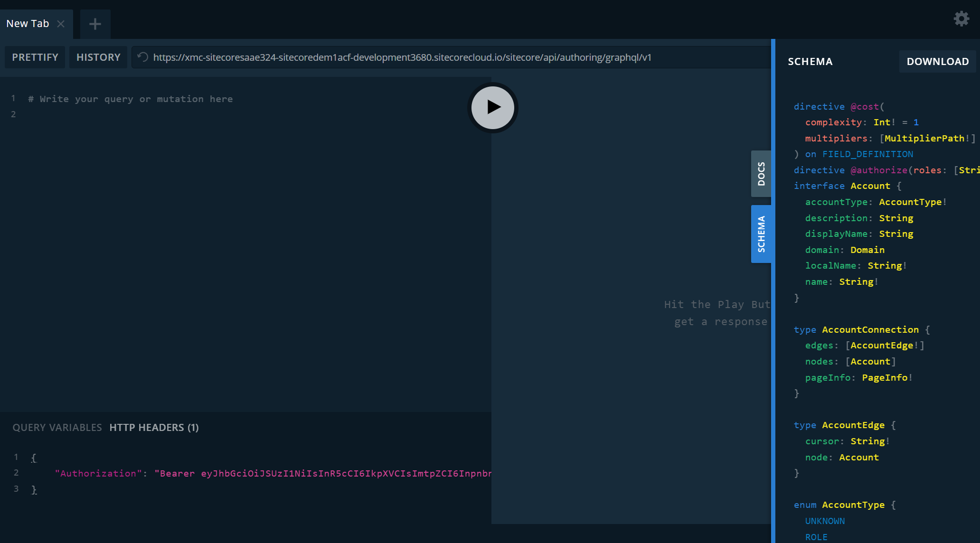The width and height of the screenshot is (980, 543).
Task: Click the UNKNOWN enum value
Action: click(825, 521)
